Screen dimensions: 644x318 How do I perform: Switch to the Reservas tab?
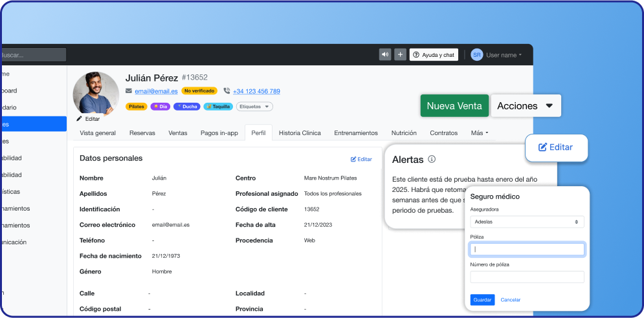[142, 133]
